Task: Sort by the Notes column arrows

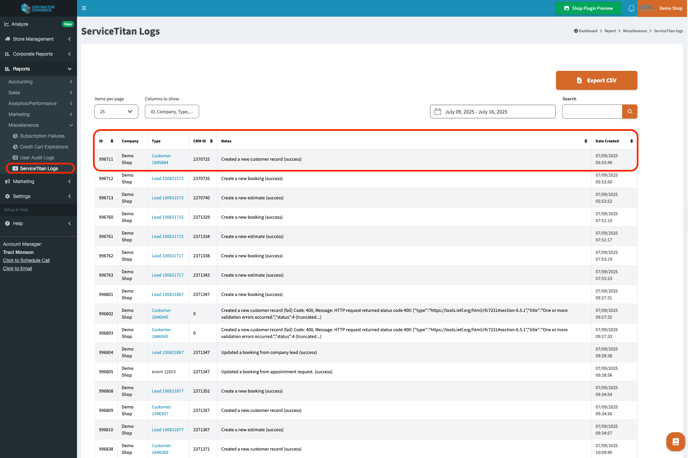Action: coord(585,141)
